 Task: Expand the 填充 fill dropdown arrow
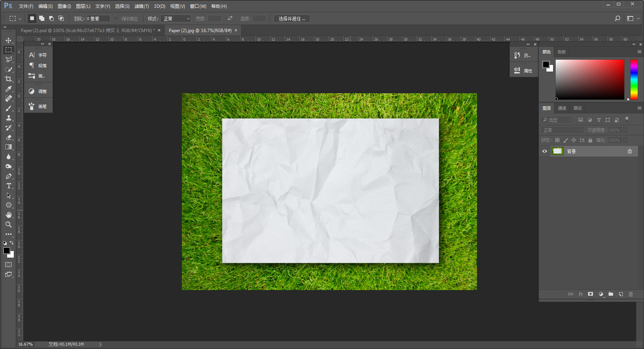pos(625,140)
